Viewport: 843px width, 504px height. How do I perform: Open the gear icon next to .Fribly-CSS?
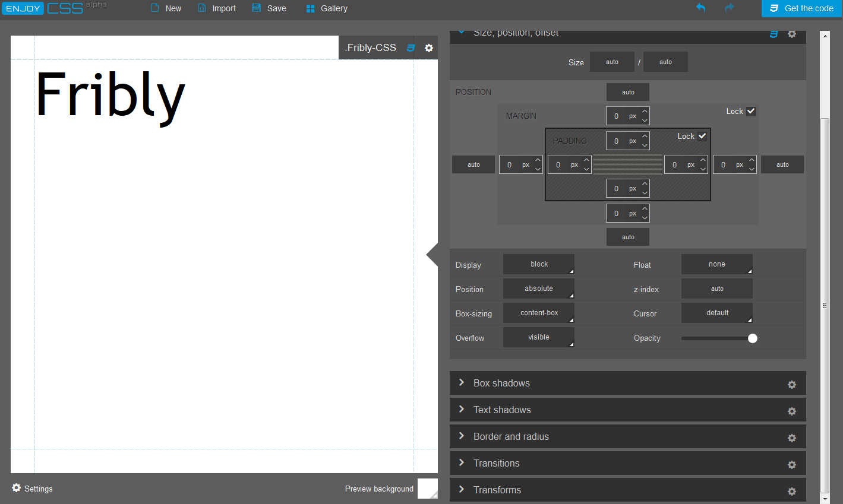point(429,47)
